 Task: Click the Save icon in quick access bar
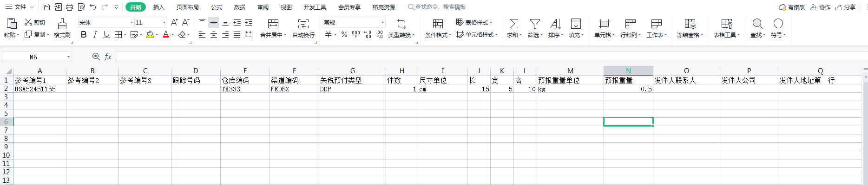46,7
